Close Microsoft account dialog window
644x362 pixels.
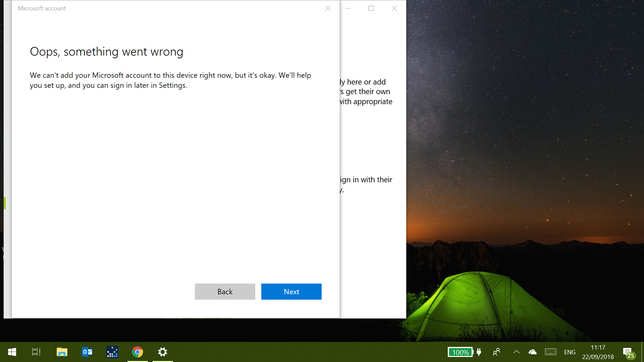pyautogui.click(x=328, y=7)
